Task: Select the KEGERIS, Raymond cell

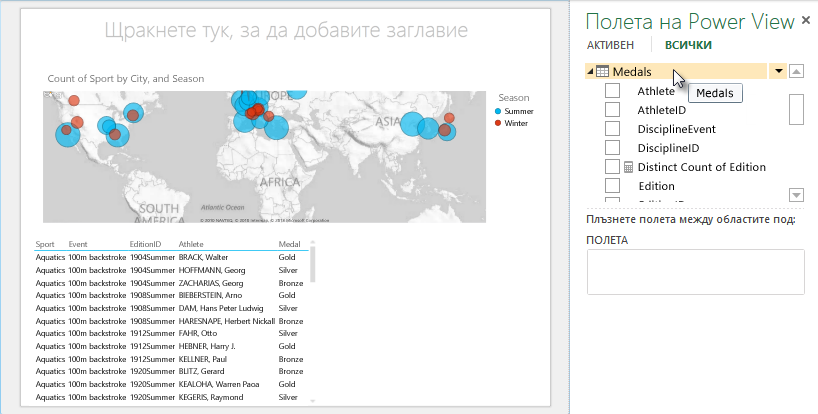Action: (x=211, y=397)
